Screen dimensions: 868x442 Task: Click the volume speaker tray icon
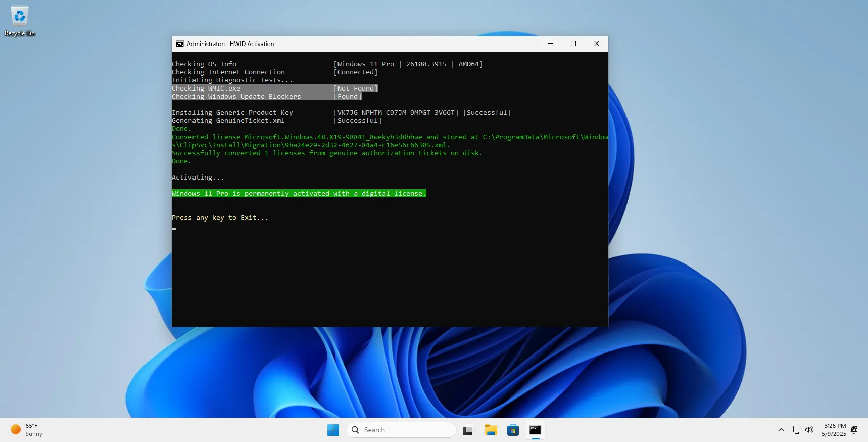(809, 430)
